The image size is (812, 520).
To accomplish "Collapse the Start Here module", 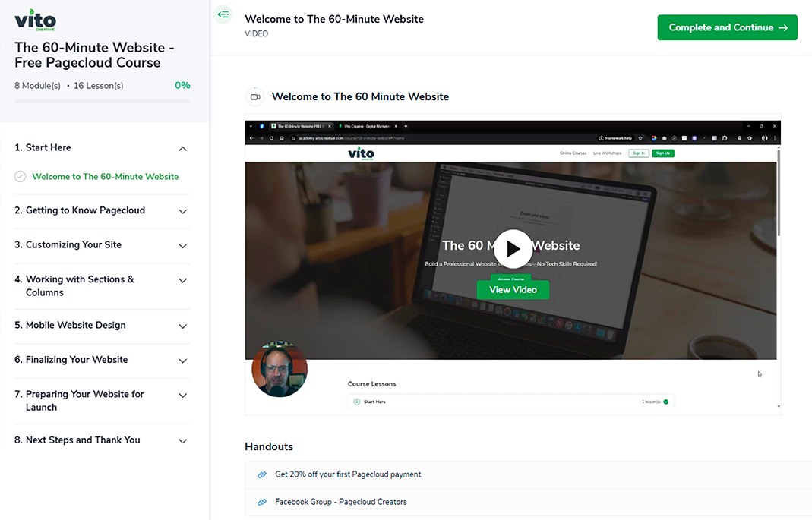I will point(182,149).
